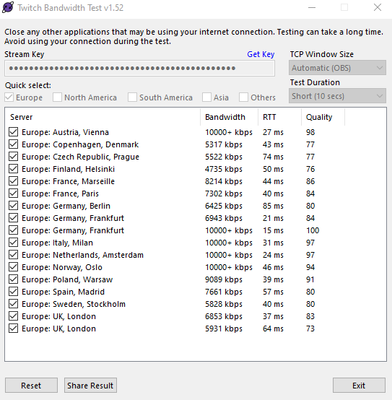Screen dimensions: 392x400
Task: Uncheck the France, Paris server
Action: click(x=13, y=193)
